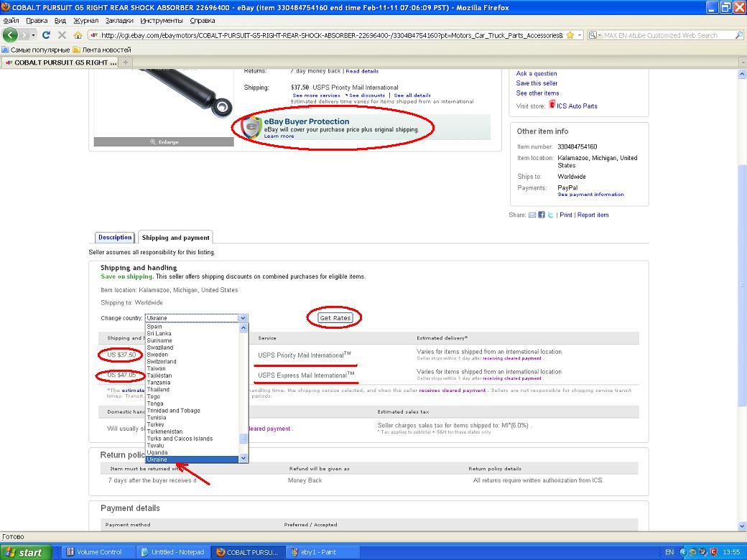Screen dimensions: 747x560
Task: Open a new tab with plus button
Action: pos(126,62)
